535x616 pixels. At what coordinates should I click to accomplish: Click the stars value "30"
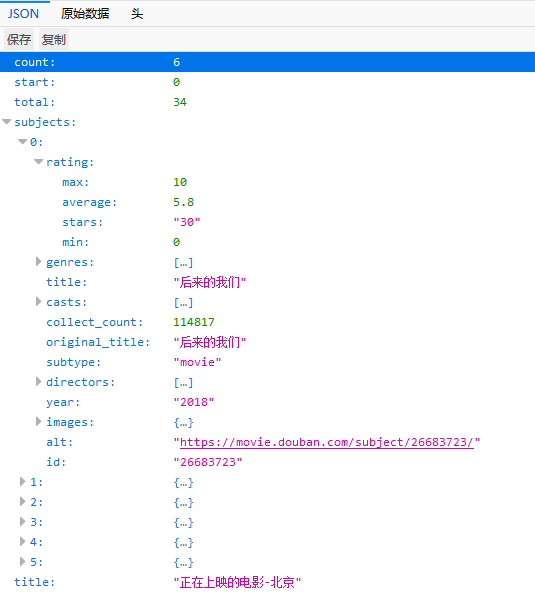pos(187,222)
